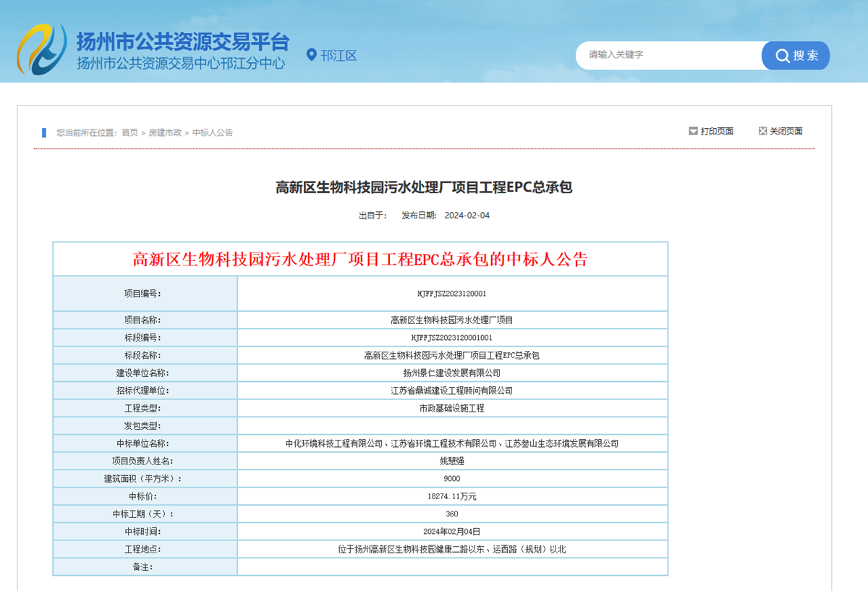Click the close page glyph near top right
The width and height of the screenshot is (868, 591).
pos(763,131)
